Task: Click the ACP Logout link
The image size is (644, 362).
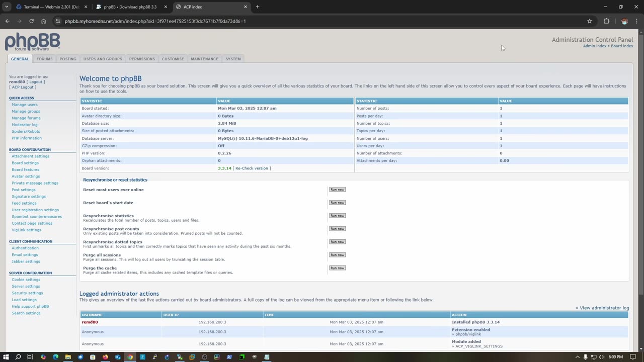Action: coord(23,87)
